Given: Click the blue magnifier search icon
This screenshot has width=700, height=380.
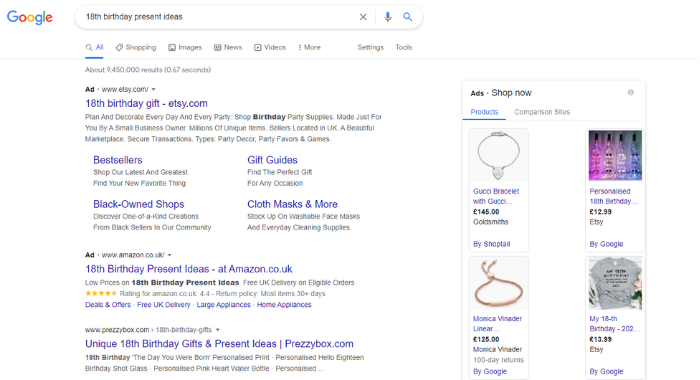Looking at the screenshot, I should [x=408, y=17].
